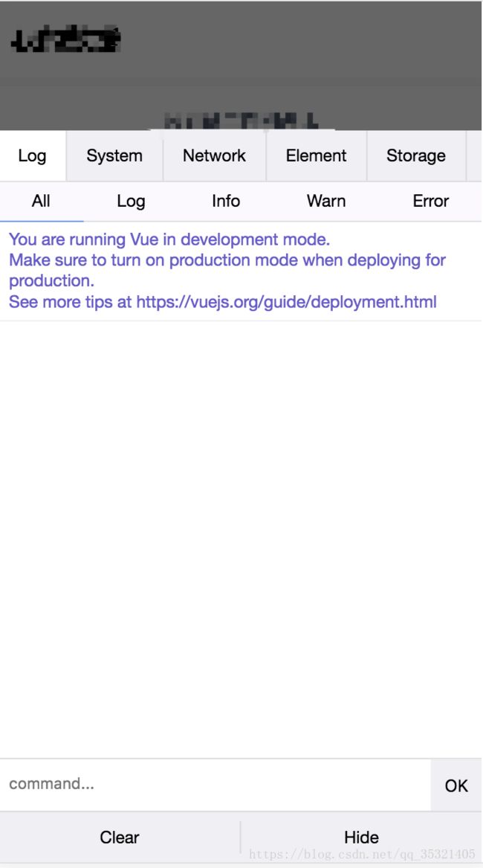Open the Storage panel tab
483x868 pixels.
click(x=416, y=155)
